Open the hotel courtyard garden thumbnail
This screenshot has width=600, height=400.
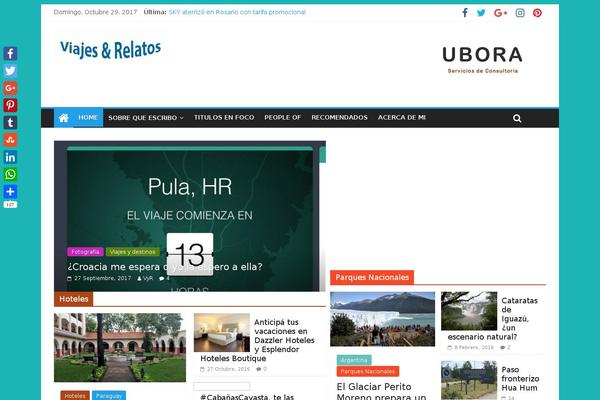point(120,348)
